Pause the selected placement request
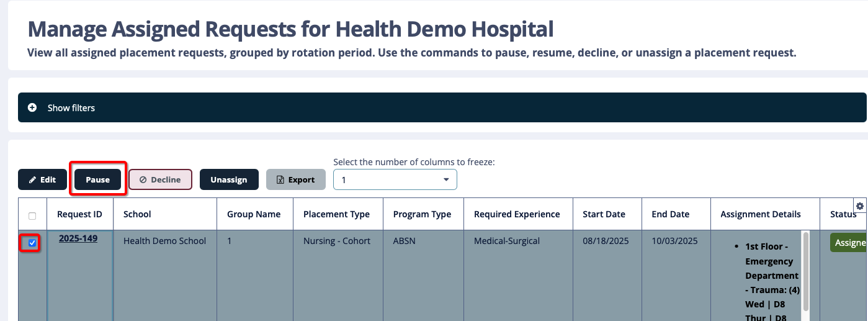The width and height of the screenshot is (868, 321). tap(98, 179)
